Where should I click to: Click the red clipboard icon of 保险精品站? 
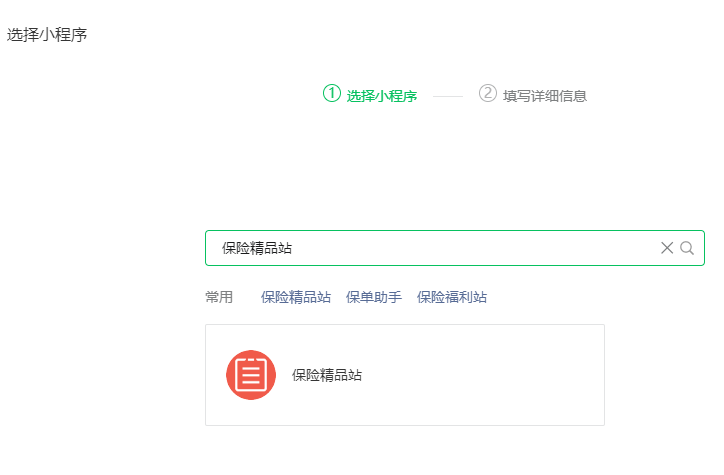pyautogui.click(x=251, y=375)
